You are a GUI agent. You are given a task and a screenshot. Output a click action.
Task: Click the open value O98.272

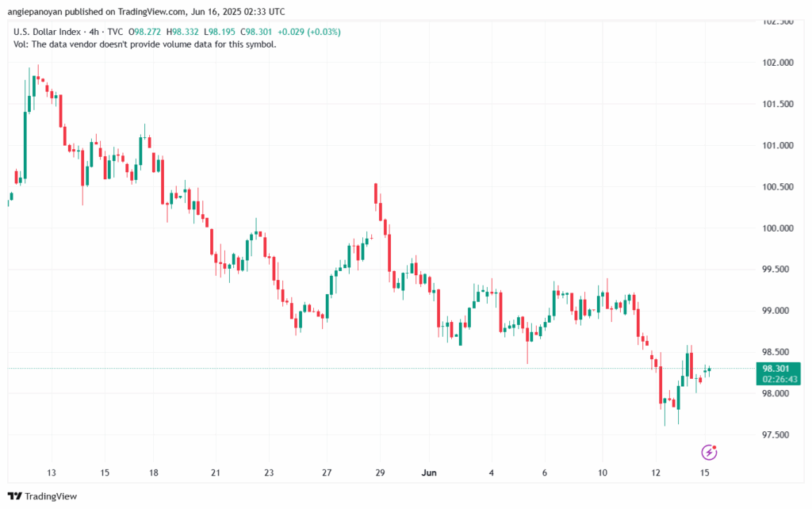coord(144,32)
